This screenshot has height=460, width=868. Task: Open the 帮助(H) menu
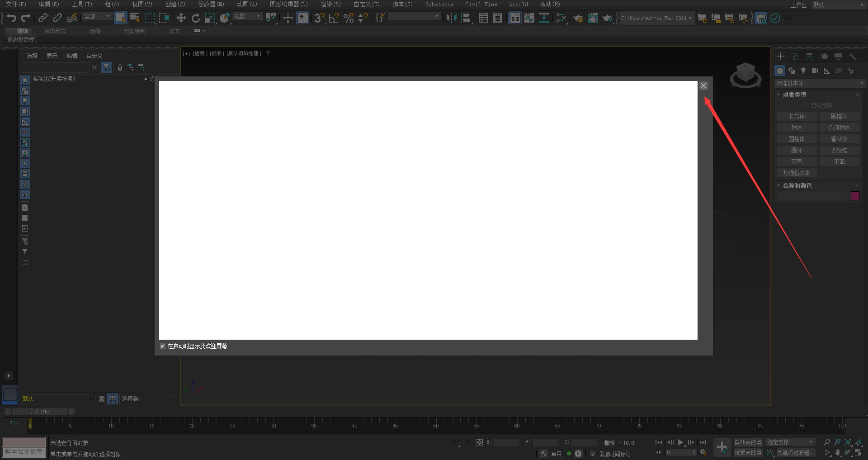550,5
